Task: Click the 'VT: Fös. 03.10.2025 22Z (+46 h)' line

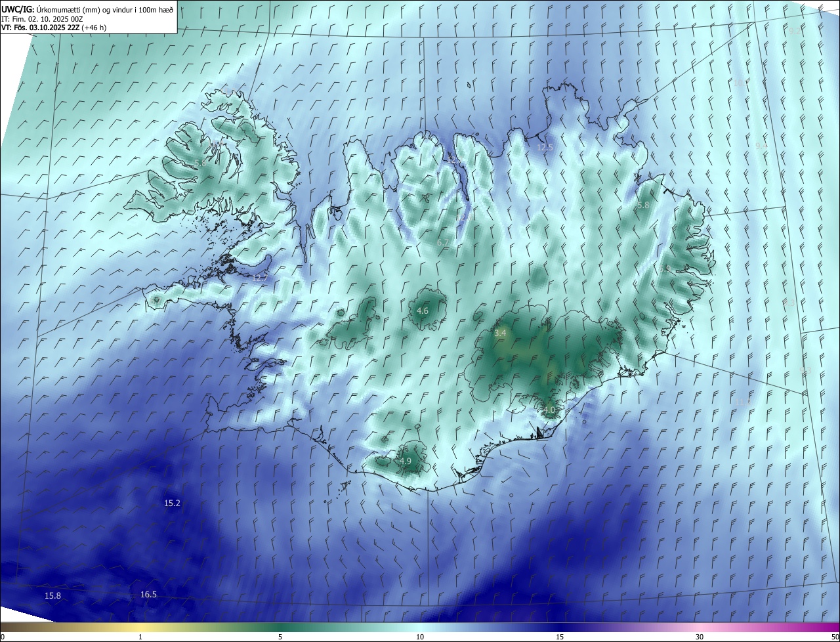Action: [54, 28]
